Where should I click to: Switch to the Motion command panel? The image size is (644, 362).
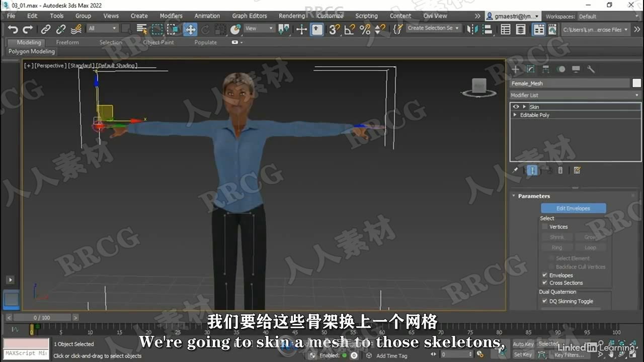(x=561, y=69)
